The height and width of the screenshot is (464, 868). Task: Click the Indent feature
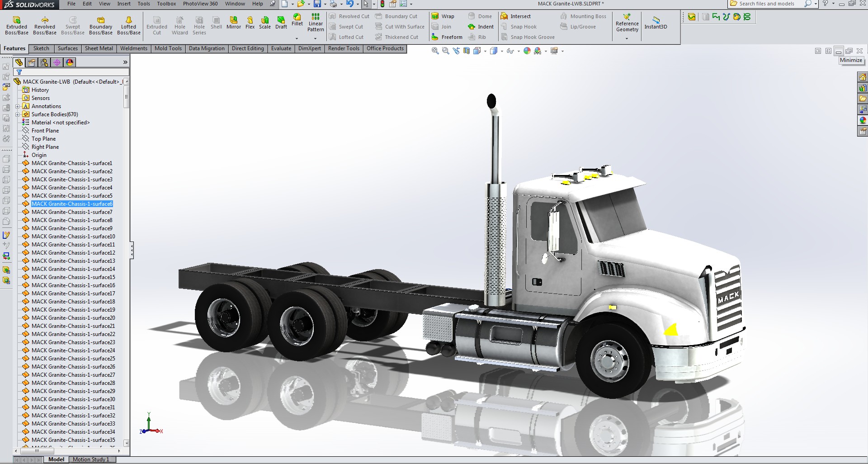[x=481, y=27]
